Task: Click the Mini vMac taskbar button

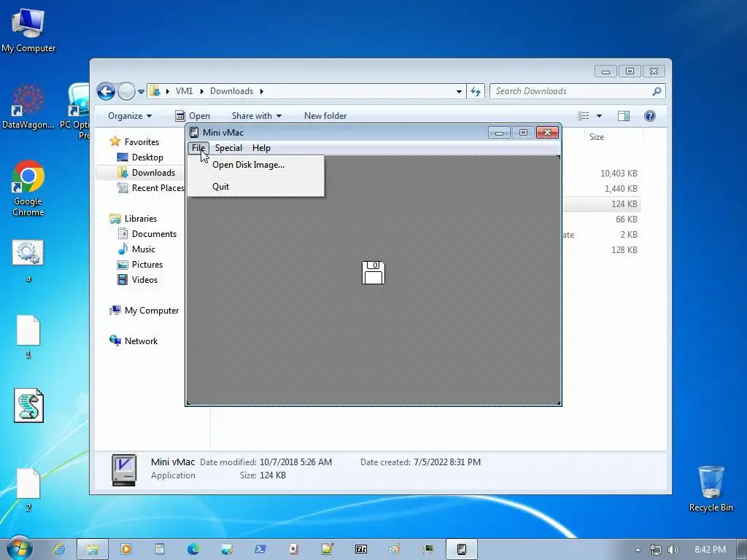Action: 462,549
